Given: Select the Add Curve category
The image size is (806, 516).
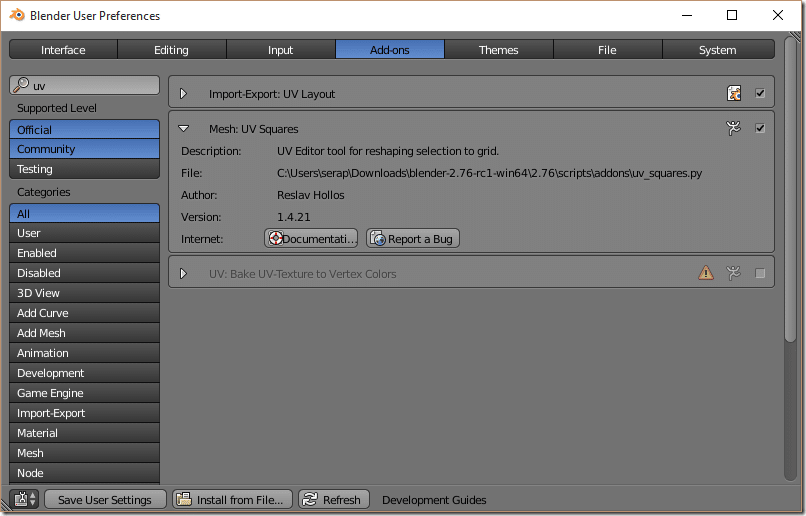Looking at the screenshot, I should click(84, 313).
